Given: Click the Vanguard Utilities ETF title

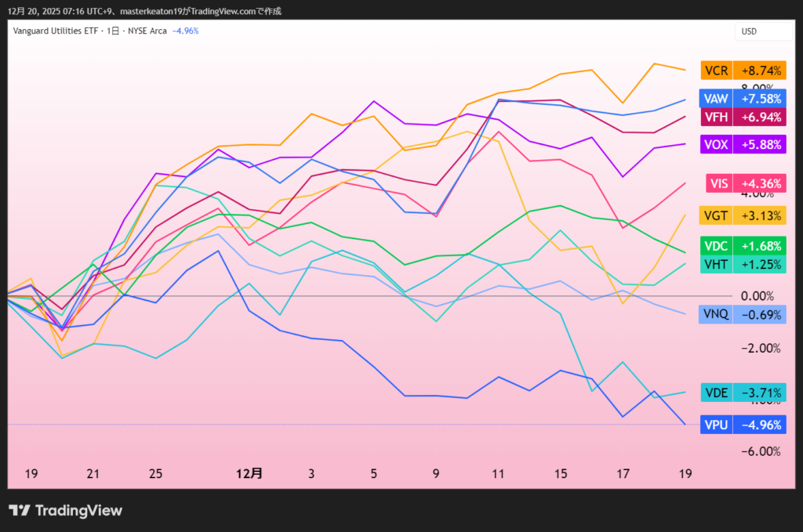Looking at the screenshot, I should tap(53, 31).
